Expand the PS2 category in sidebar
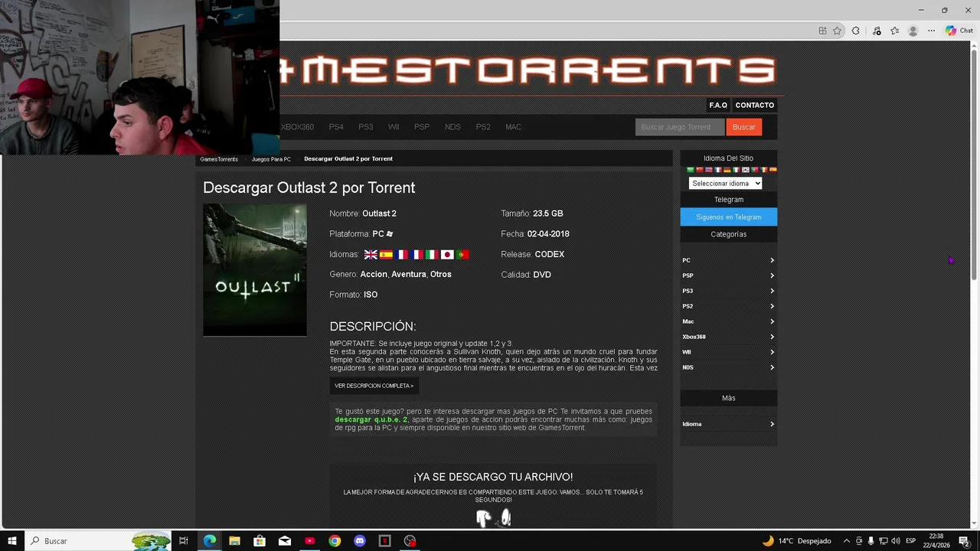Image resolution: width=980 pixels, height=551 pixels. 728,306
